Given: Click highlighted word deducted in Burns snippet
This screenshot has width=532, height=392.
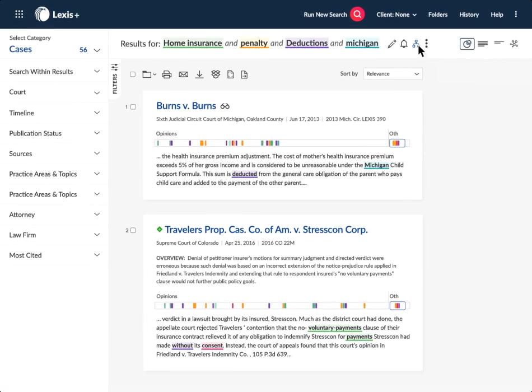Looking at the screenshot, I should [x=244, y=174].
